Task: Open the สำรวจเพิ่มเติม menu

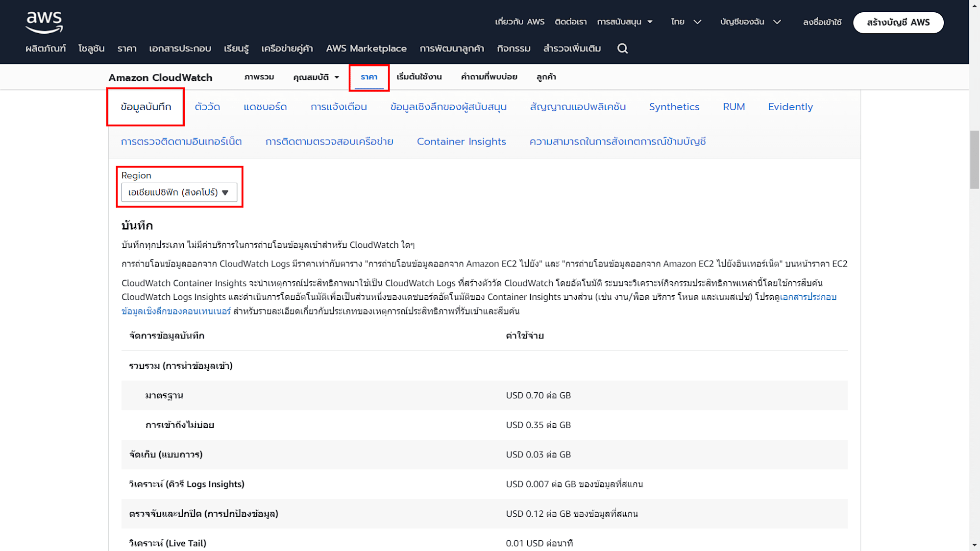Action: pos(572,48)
